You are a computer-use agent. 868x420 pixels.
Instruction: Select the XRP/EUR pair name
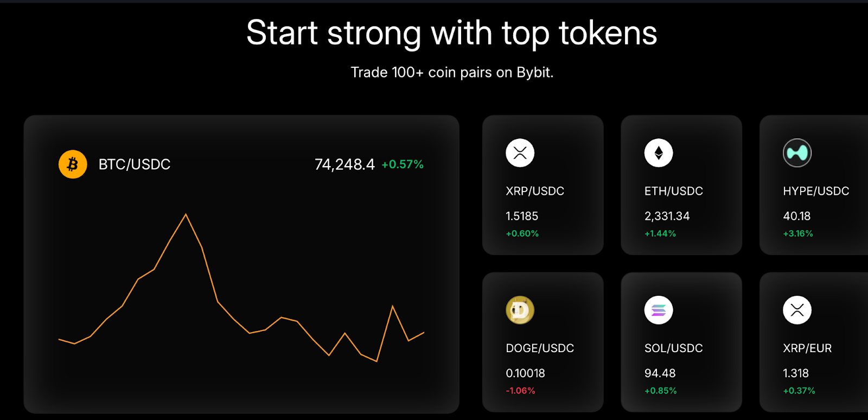(807, 348)
